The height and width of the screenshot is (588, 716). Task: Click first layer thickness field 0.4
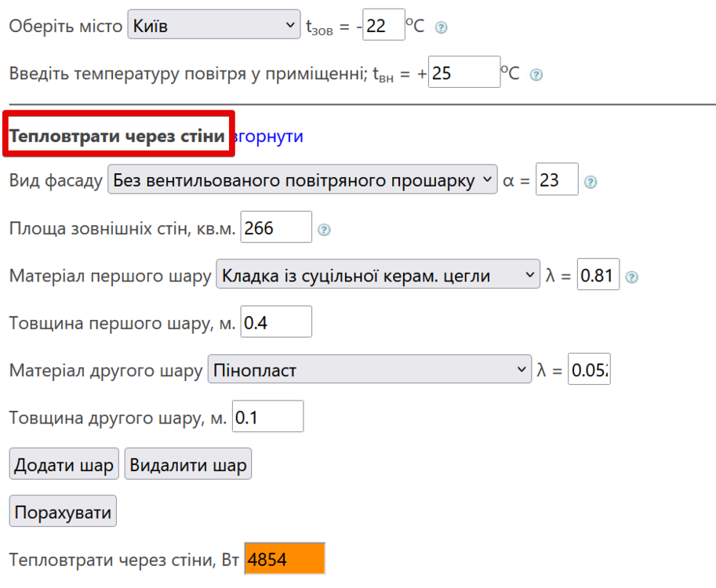pos(275,323)
